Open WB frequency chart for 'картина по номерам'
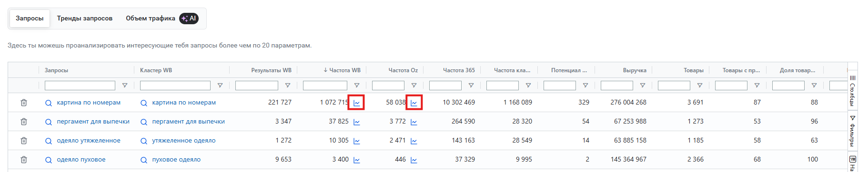Viewport: 868px width, 172px height. pyautogui.click(x=356, y=103)
